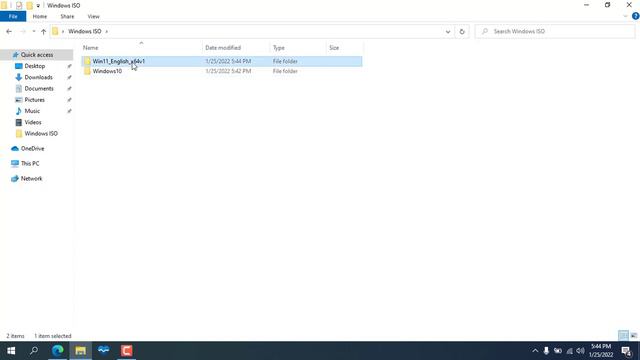Open OneDrive in the navigation pane

(32, 149)
